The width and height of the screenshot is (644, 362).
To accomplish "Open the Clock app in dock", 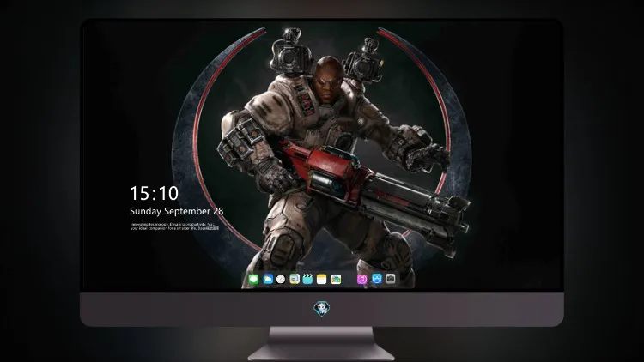I will pyautogui.click(x=281, y=279).
